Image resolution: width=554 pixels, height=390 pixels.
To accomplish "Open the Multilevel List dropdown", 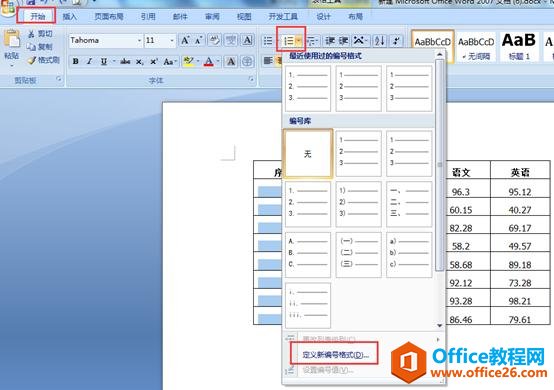I will point(312,41).
